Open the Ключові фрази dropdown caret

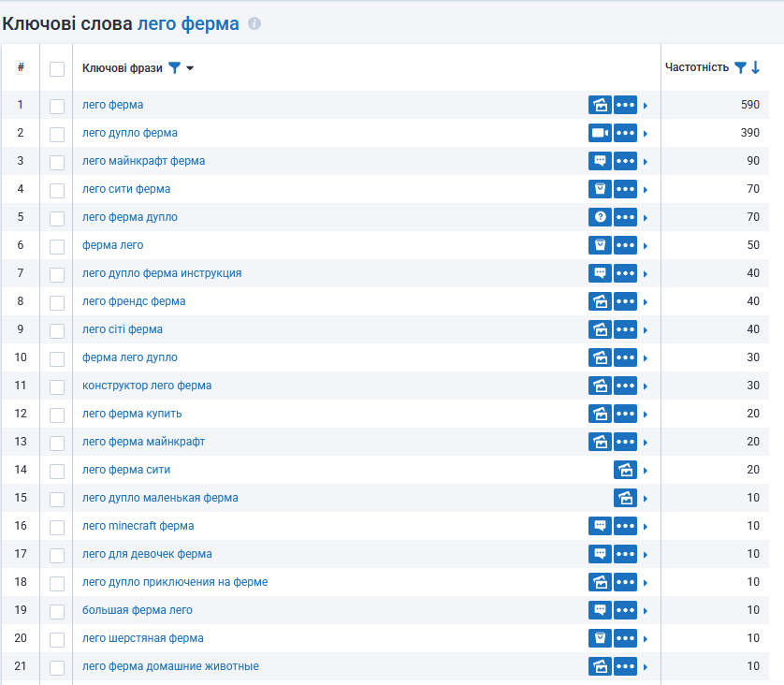(x=190, y=68)
